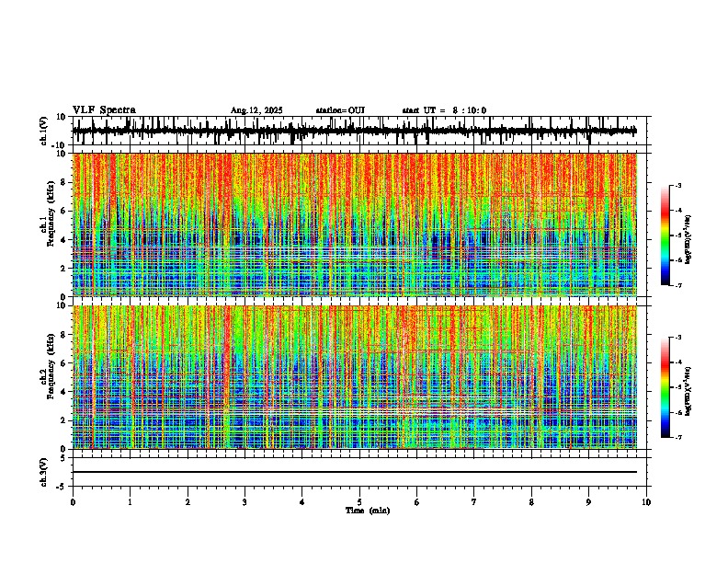Click the time axis tick label '4'
728x563 pixels.
click(x=302, y=502)
